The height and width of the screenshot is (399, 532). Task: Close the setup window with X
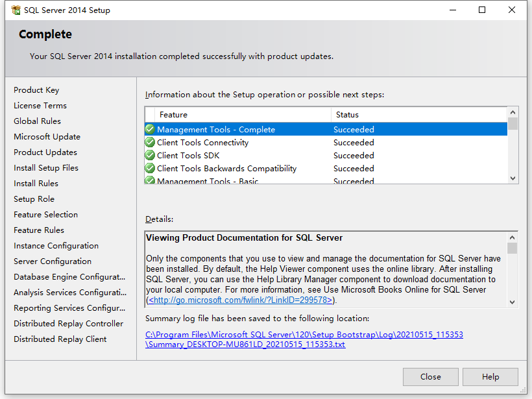click(512, 10)
